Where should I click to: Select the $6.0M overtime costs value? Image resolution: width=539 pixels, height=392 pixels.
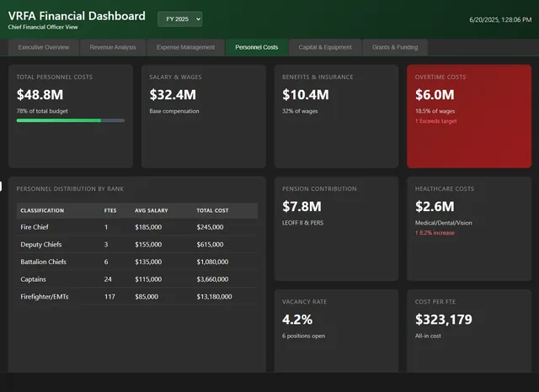point(435,95)
